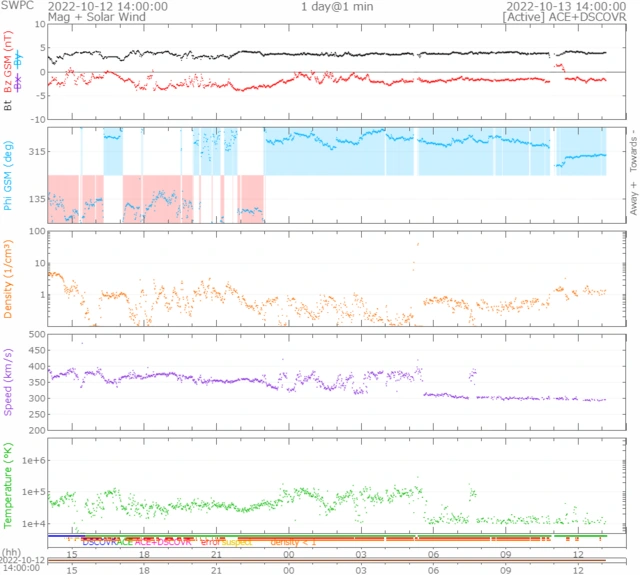Select the Density axis label

coord(8,280)
